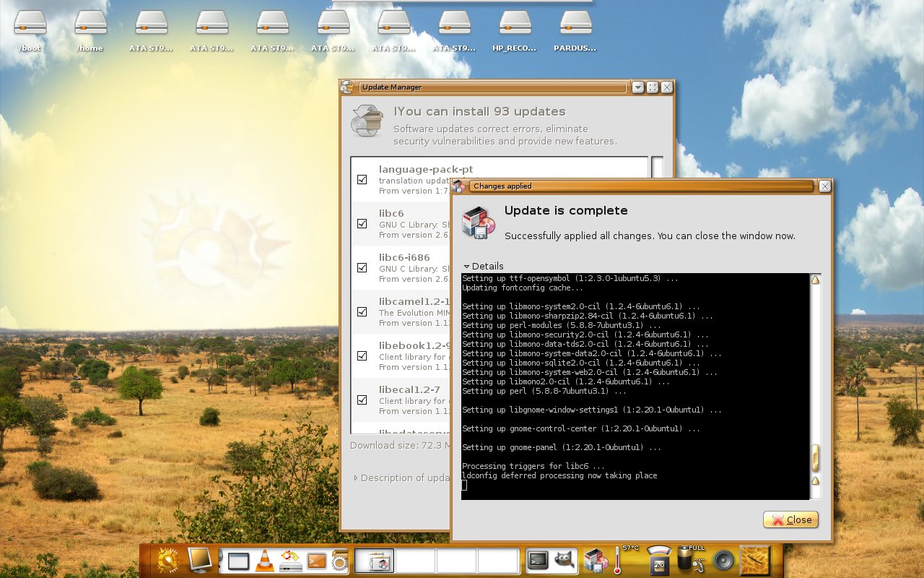The image size is (924, 578).
Task: Select the language-pack-pt package name
Action: [426, 169]
